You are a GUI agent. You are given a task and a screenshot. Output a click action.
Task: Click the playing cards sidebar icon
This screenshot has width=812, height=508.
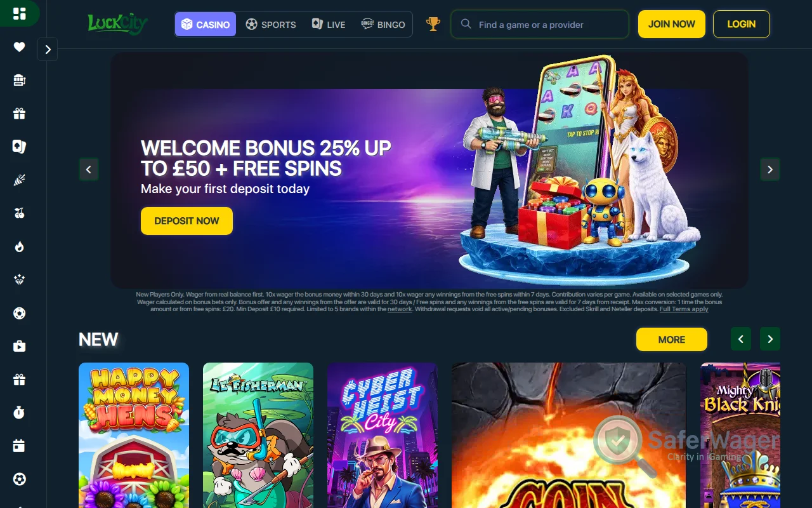19,147
